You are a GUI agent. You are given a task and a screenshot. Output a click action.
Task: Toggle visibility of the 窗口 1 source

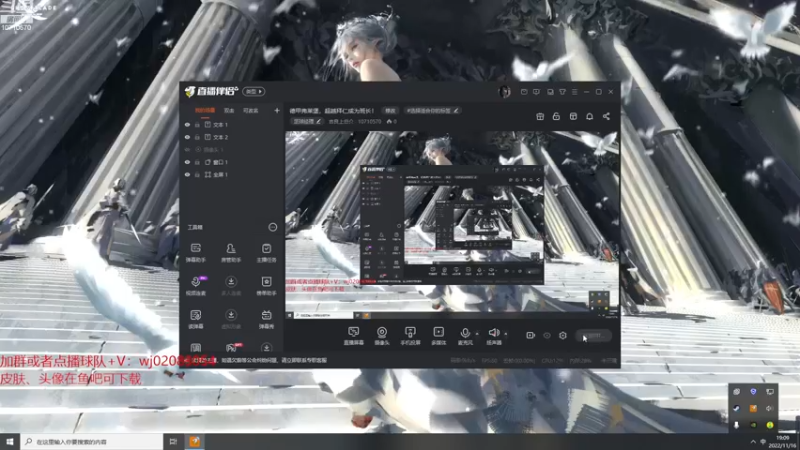(187, 162)
